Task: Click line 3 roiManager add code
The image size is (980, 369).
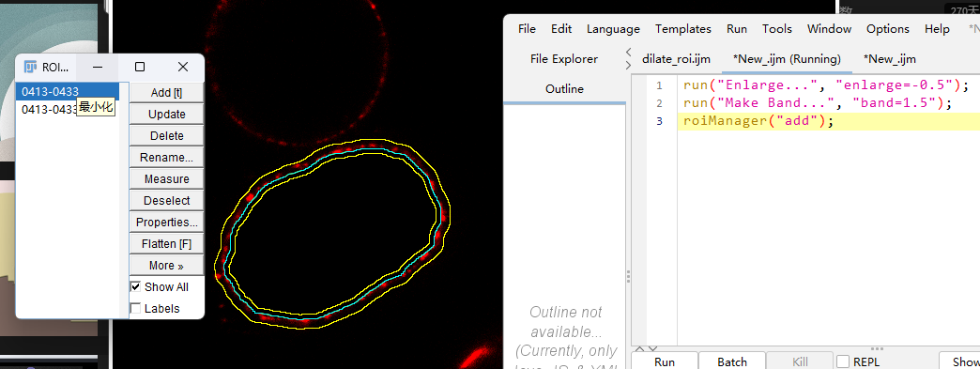Action: (758, 121)
